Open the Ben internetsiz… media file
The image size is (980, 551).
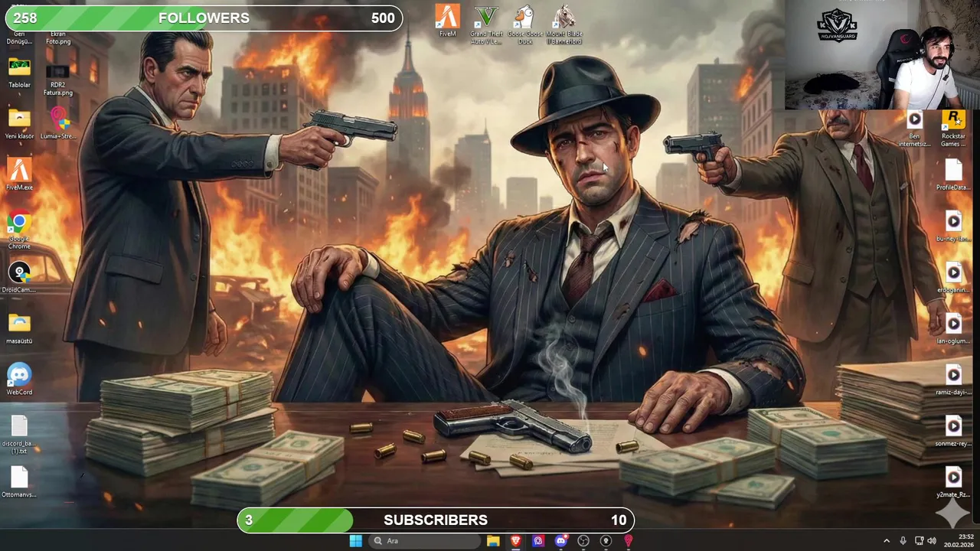tap(914, 128)
